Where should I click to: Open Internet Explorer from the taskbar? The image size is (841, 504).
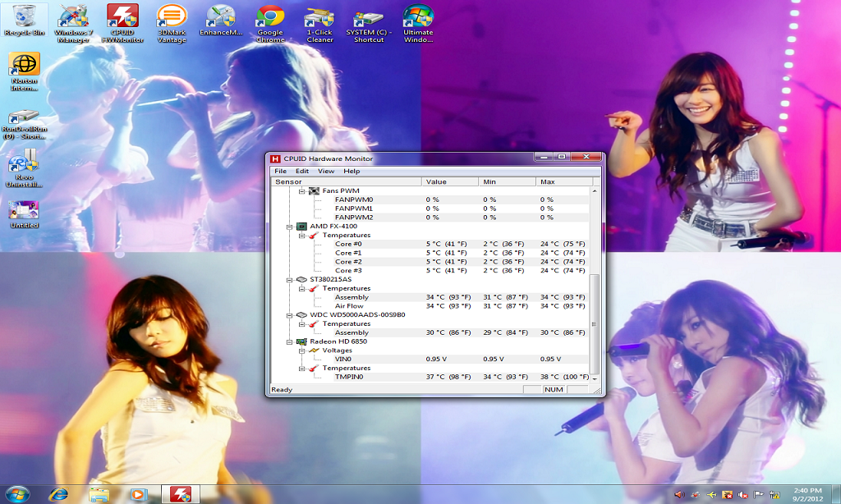click(58, 494)
